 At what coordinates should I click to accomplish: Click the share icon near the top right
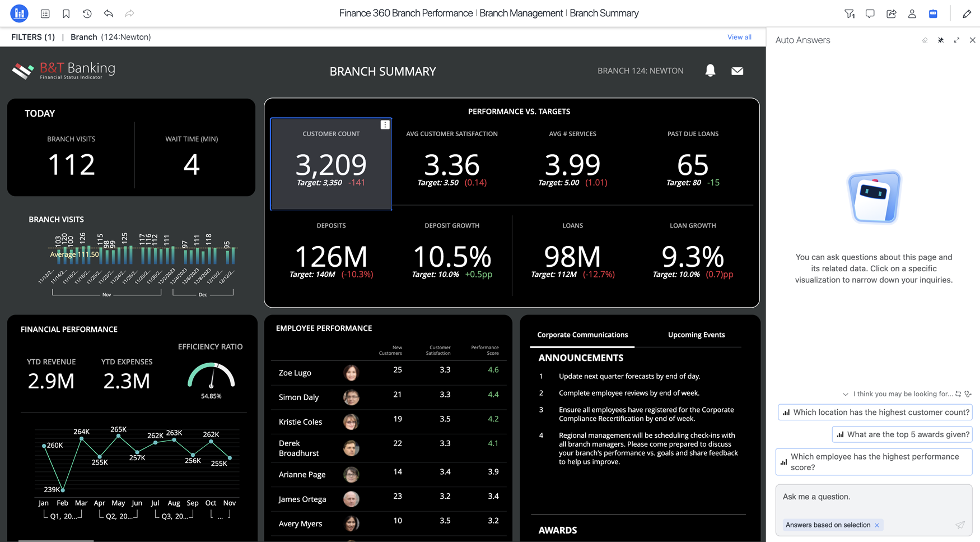coord(891,13)
